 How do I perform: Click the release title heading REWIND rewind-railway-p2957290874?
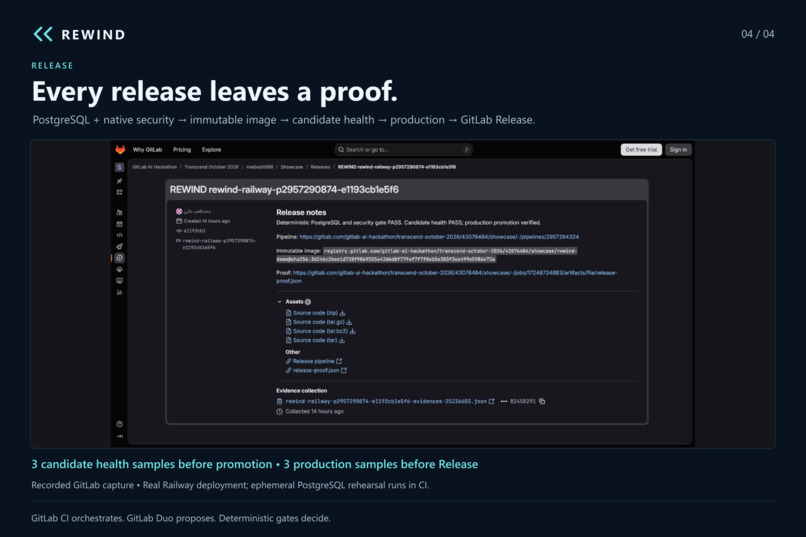[x=284, y=190]
